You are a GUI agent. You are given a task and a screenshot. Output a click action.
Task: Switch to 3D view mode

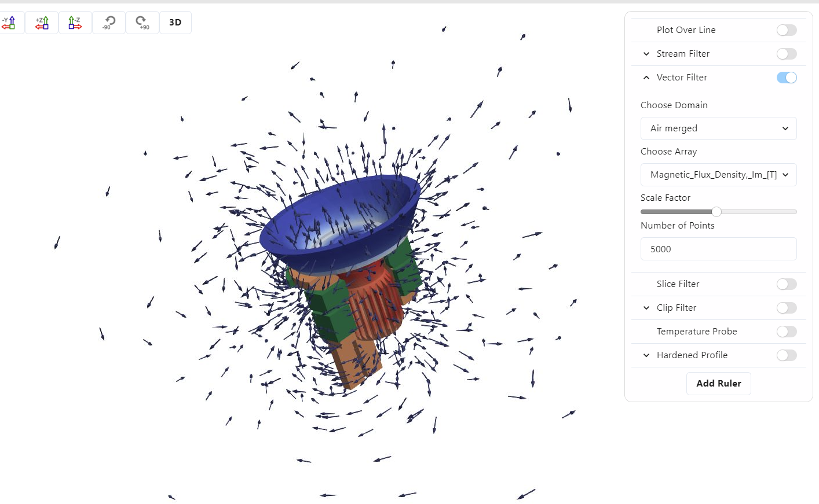tap(175, 23)
